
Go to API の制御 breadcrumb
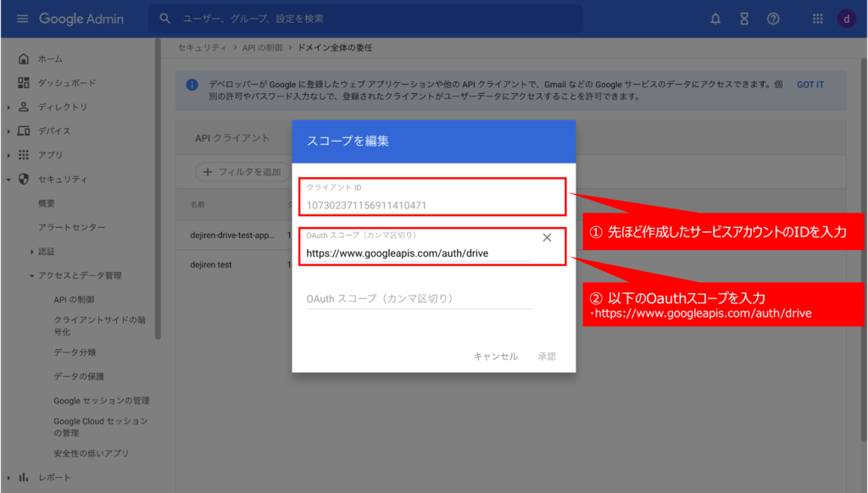(x=263, y=47)
